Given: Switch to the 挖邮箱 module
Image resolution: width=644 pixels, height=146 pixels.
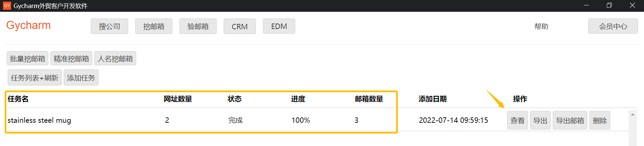Looking at the screenshot, I should (x=154, y=26).
